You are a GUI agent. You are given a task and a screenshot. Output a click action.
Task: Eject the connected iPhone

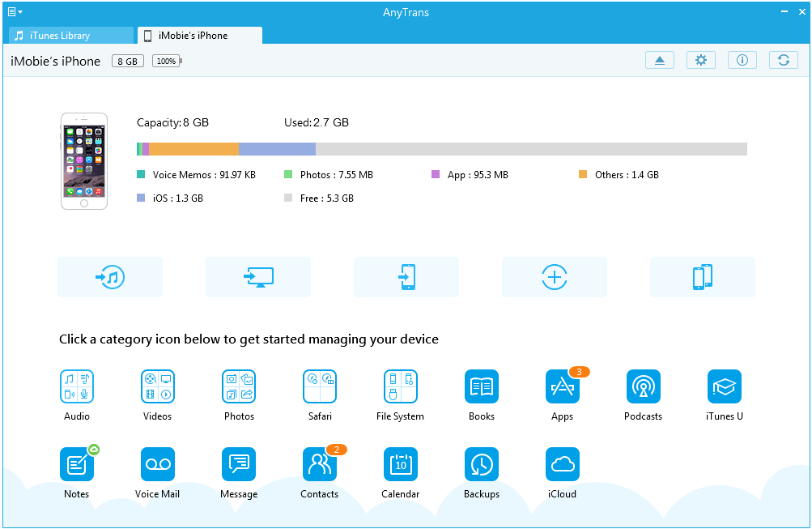(659, 60)
